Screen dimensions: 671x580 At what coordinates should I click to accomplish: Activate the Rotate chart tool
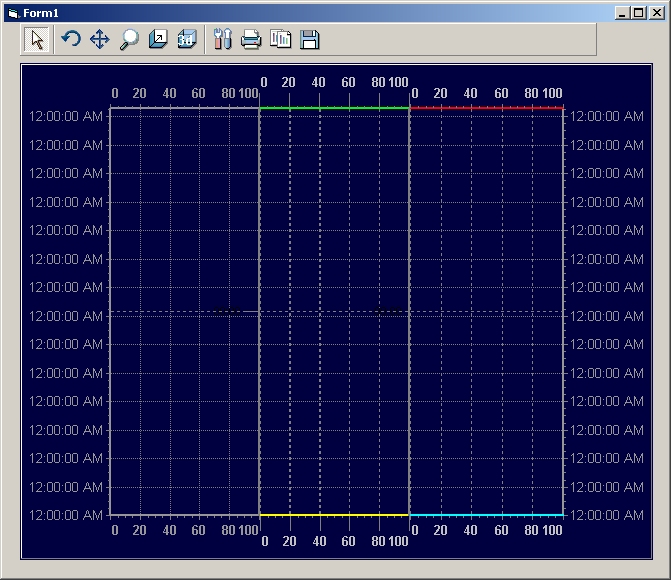coord(71,39)
